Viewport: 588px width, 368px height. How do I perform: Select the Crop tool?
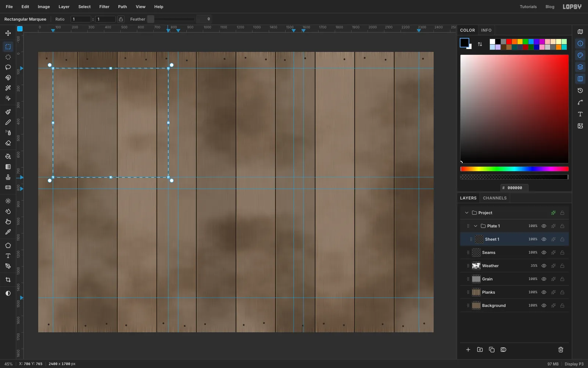[8, 280]
